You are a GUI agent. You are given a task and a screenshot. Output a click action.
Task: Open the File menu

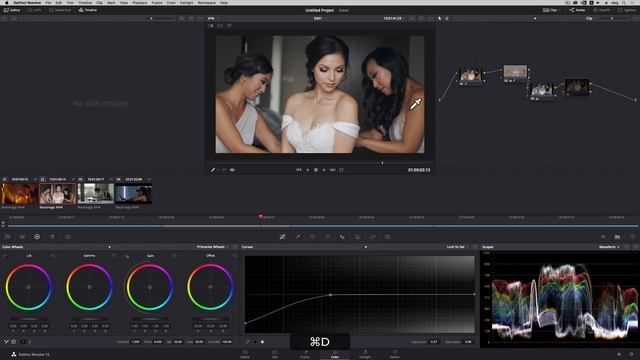(48, 2)
